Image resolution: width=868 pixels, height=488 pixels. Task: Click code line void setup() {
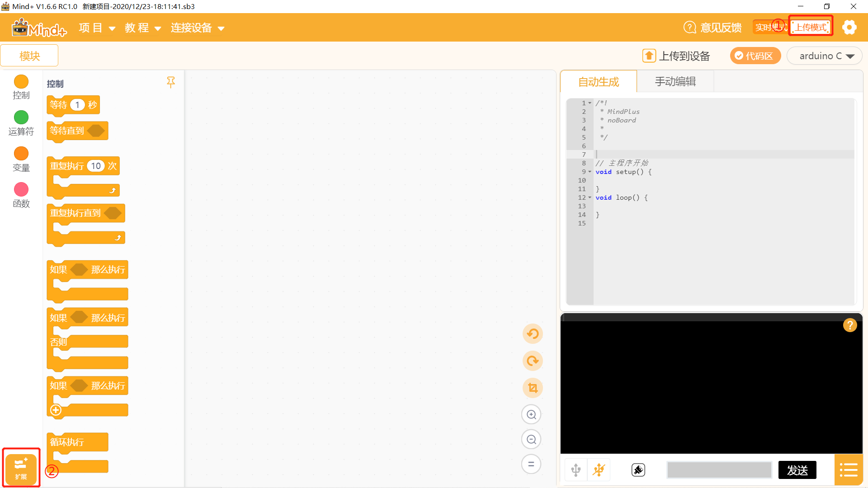tap(623, 172)
